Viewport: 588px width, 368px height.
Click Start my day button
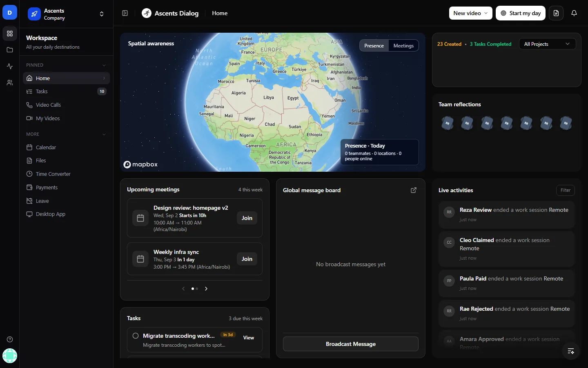click(x=520, y=13)
